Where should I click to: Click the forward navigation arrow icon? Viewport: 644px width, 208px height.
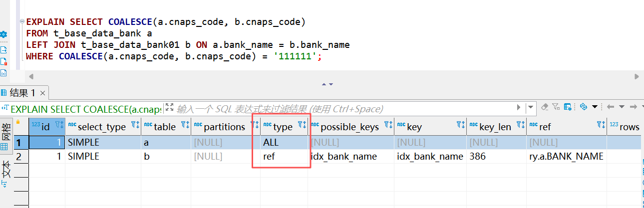click(x=634, y=107)
